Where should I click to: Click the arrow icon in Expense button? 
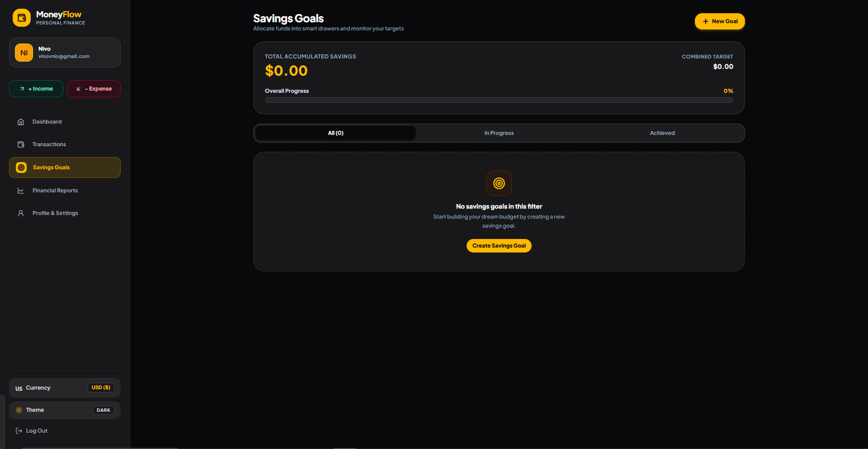79,89
